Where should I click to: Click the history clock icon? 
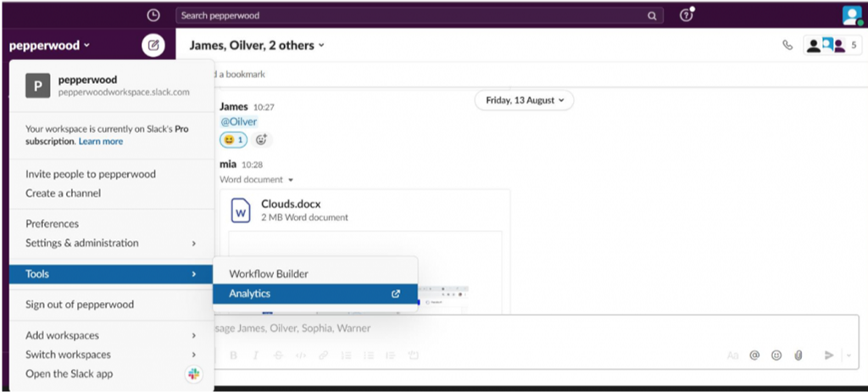tap(153, 15)
